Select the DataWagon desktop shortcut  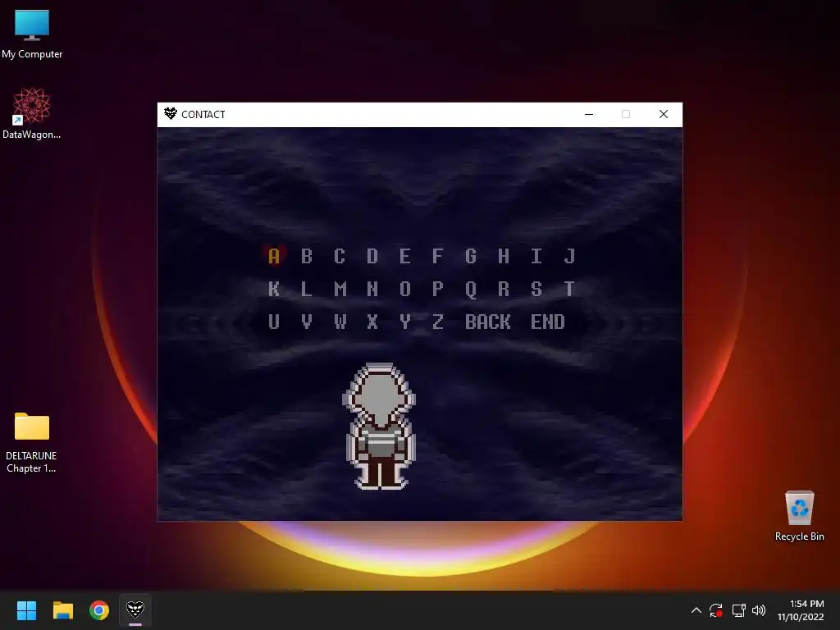[32, 113]
